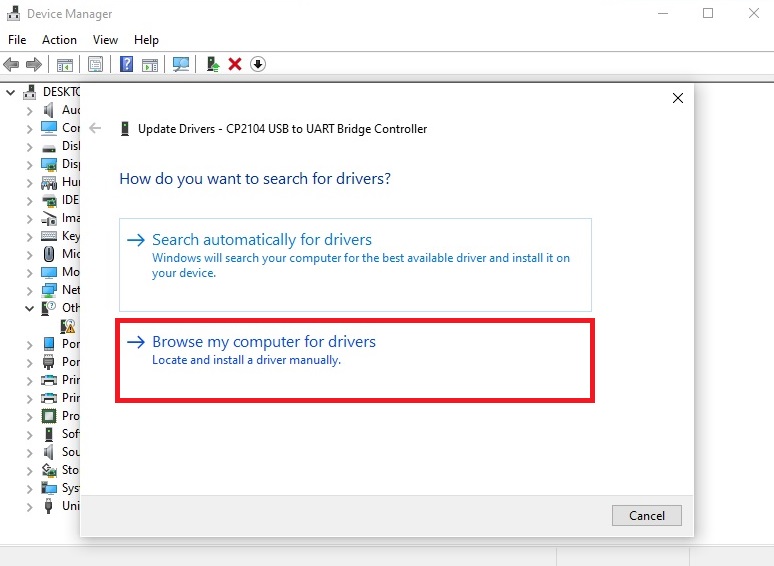Screen dimensions: 774x566
Task: Choose Search automatically for drivers
Action: coord(355,265)
